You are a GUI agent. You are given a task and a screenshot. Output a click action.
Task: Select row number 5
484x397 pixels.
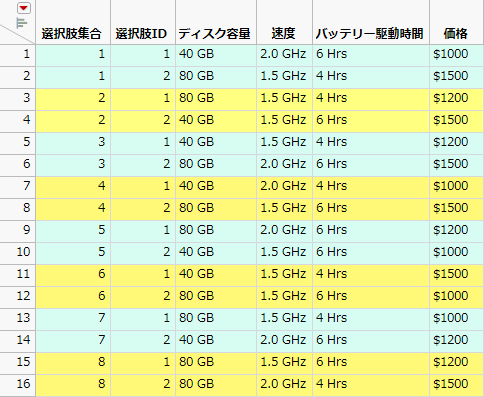pyautogui.click(x=17, y=142)
